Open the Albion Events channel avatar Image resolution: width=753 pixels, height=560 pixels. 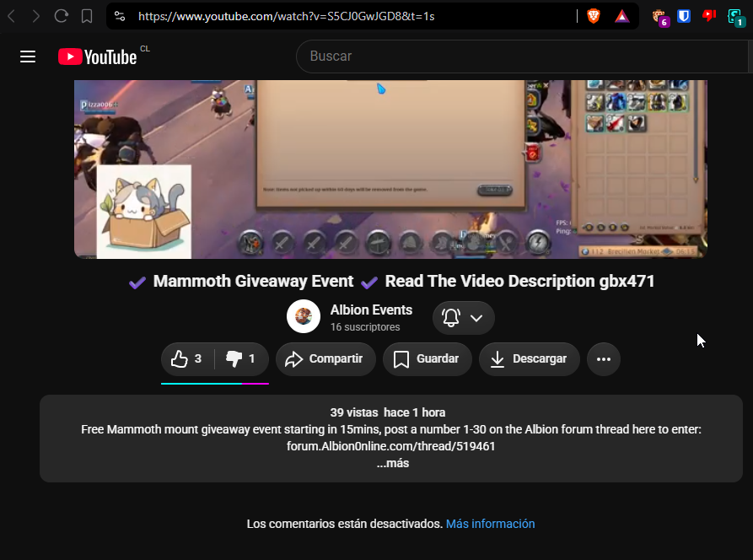click(x=304, y=316)
